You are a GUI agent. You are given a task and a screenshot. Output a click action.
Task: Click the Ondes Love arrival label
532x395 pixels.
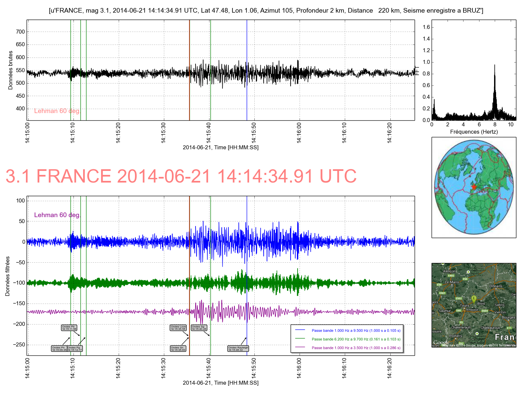178,328
